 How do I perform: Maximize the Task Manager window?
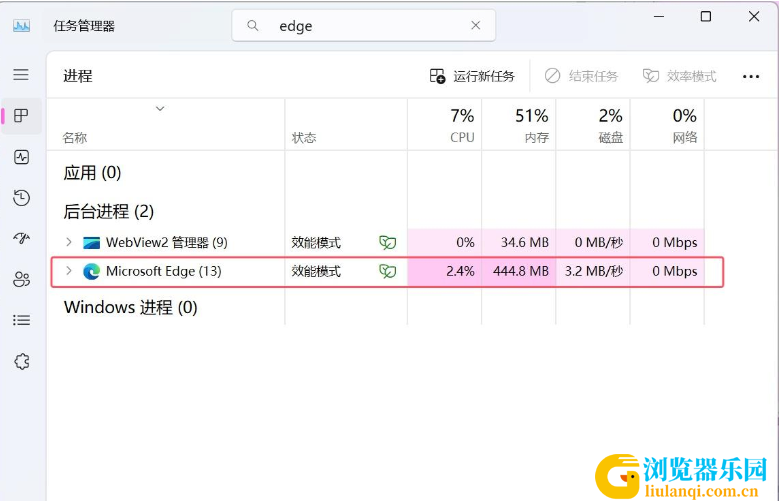[706, 16]
